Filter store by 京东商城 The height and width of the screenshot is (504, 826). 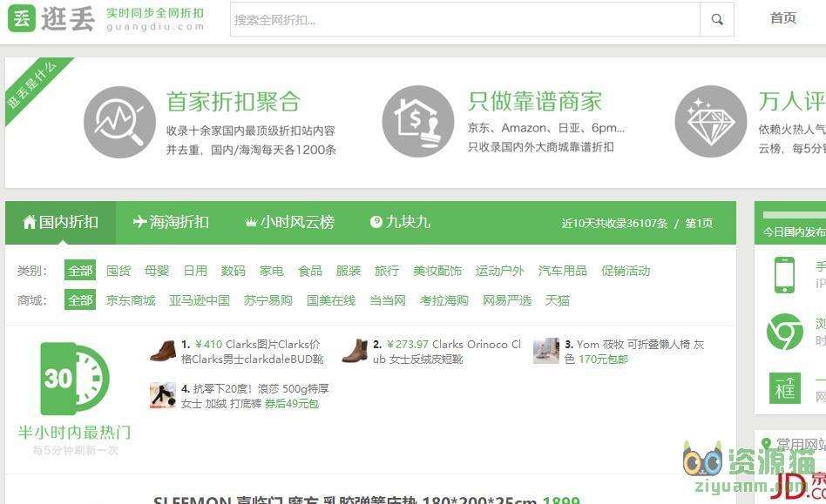tap(131, 299)
